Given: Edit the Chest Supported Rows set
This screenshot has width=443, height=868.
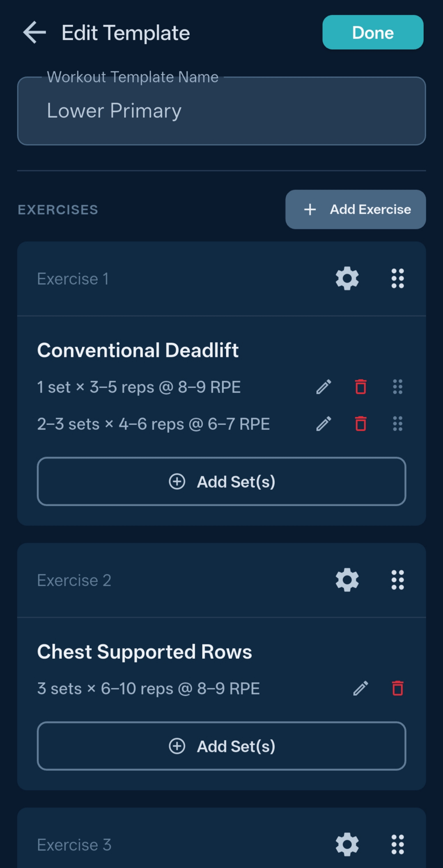Looking at the screenshot, I should tap(360, 688).
